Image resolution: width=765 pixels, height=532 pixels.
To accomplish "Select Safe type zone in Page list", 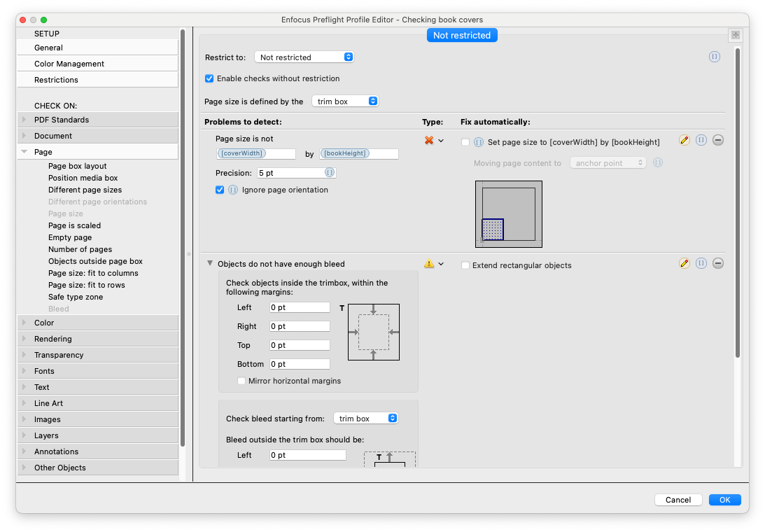I will point(76,297).
